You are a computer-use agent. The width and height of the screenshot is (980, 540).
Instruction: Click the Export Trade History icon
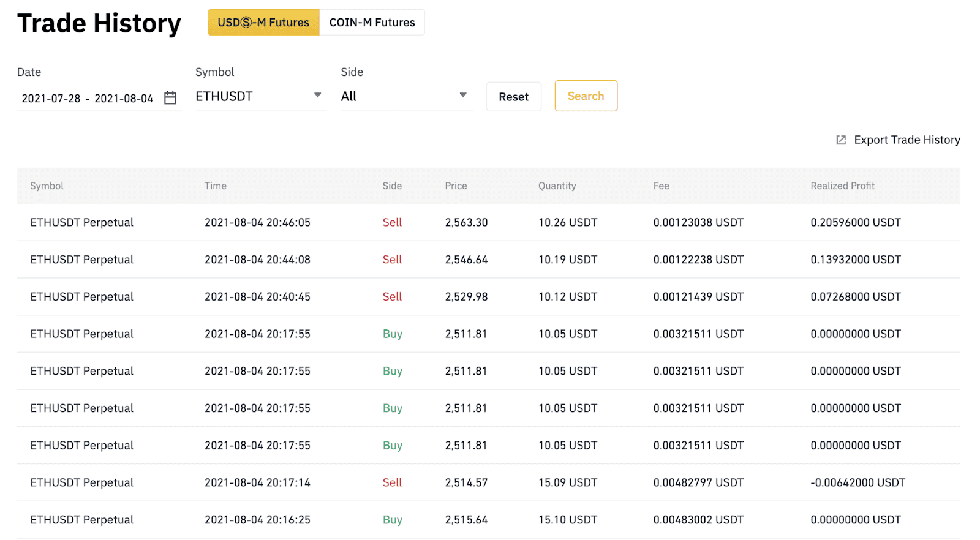[x=841, y=140]
